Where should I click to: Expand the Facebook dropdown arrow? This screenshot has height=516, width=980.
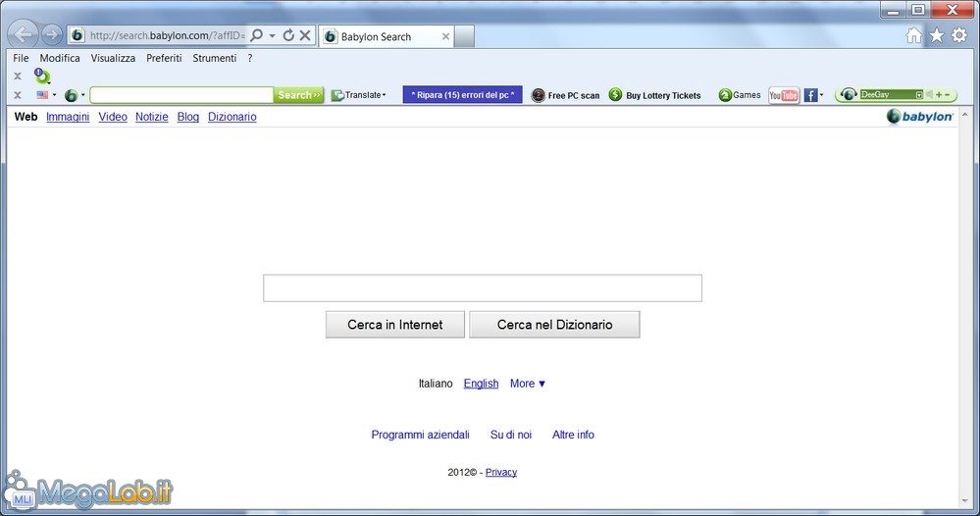click(x=821, y=95)
